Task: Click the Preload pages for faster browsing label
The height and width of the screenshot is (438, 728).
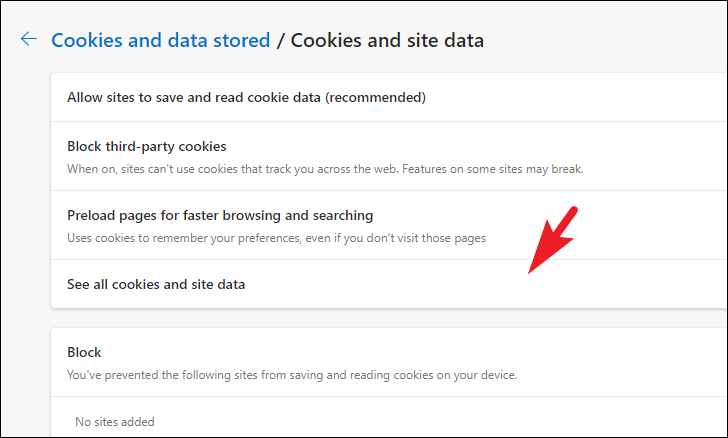Action: (220, 216)
